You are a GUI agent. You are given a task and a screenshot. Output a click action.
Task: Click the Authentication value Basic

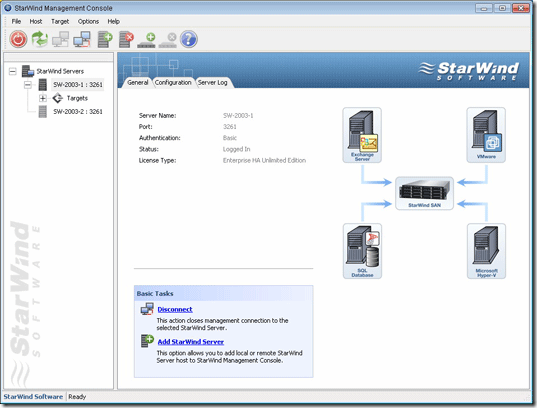point(230,138)
